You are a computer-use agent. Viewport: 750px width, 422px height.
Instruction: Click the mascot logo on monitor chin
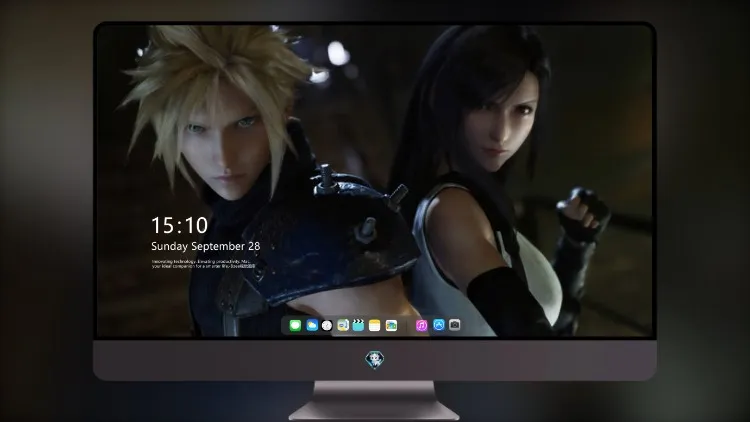(x=375, y=360)
